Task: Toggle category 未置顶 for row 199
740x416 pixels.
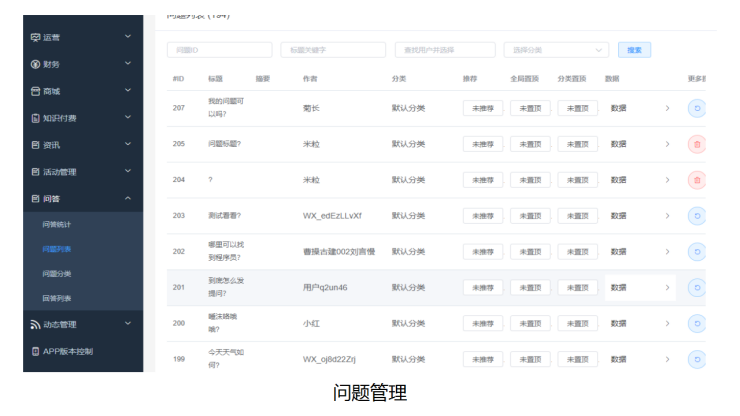Action: pyautogui.click(x=577, y=359)
